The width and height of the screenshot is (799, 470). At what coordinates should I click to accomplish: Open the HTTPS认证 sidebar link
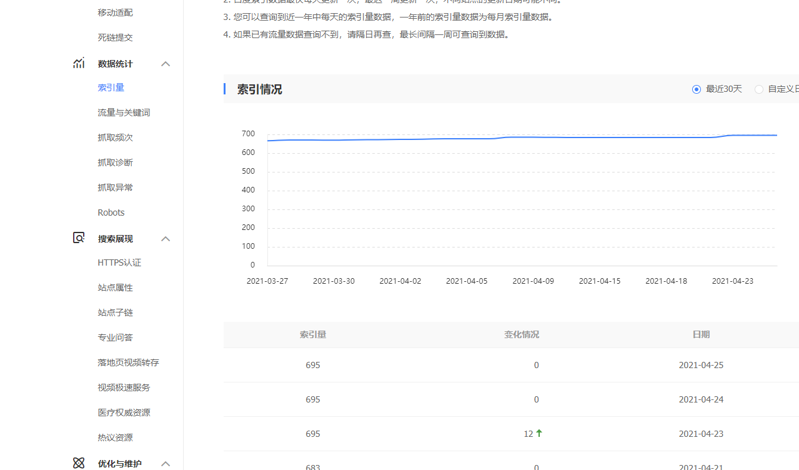[x=119, y=263]
